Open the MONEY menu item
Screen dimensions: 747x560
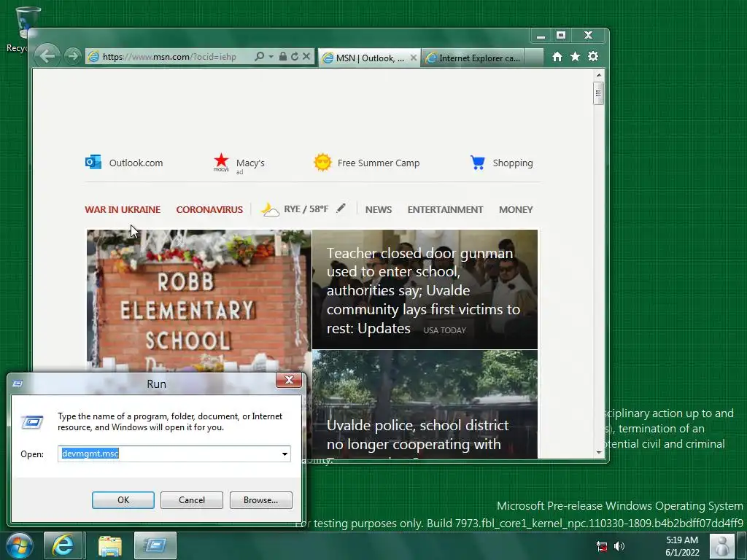point(516,209)
